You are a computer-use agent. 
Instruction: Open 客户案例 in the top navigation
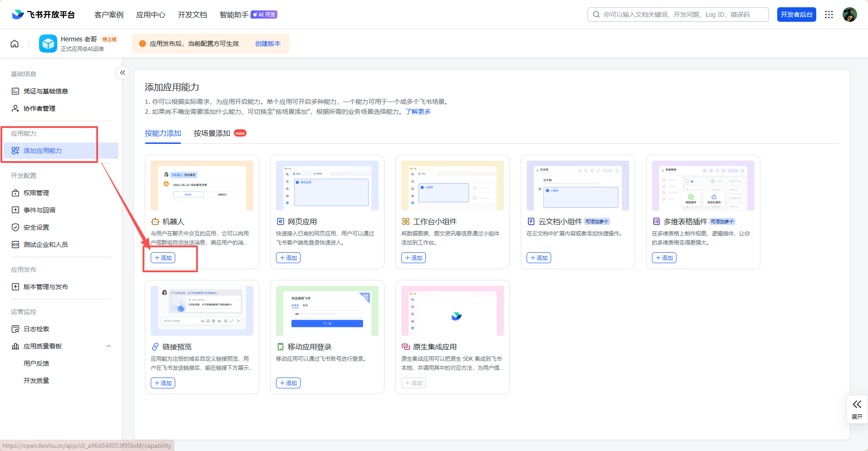pyautogui.click(x=109, y=15)
